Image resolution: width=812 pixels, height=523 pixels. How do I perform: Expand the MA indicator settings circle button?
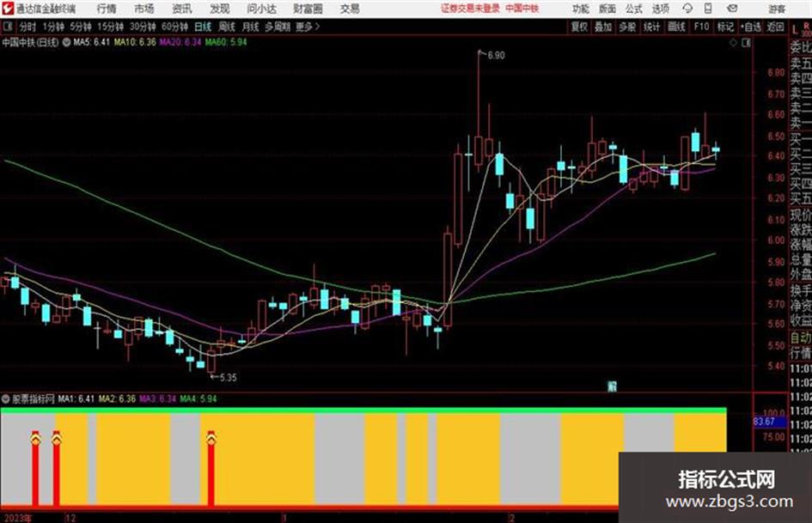66,42
